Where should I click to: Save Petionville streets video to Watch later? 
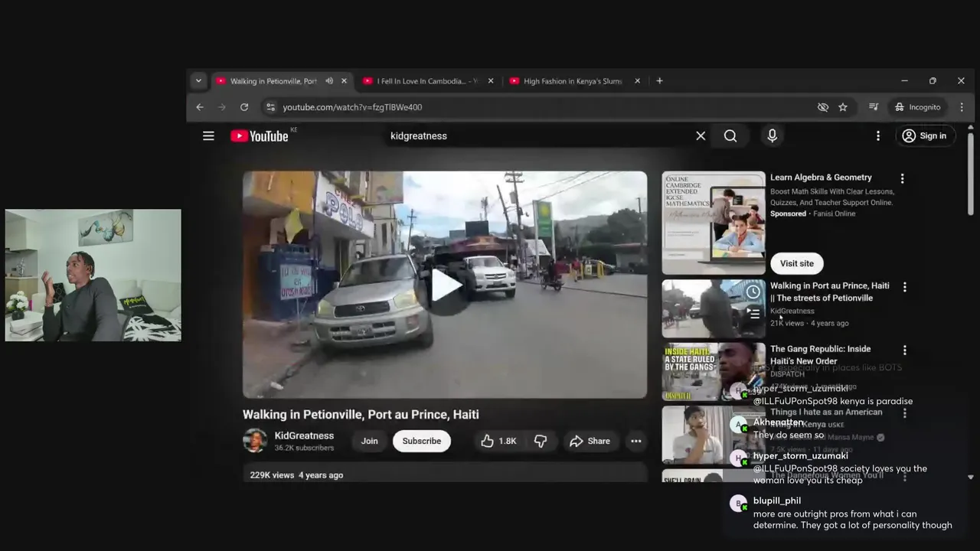click(x=754, y=292)
